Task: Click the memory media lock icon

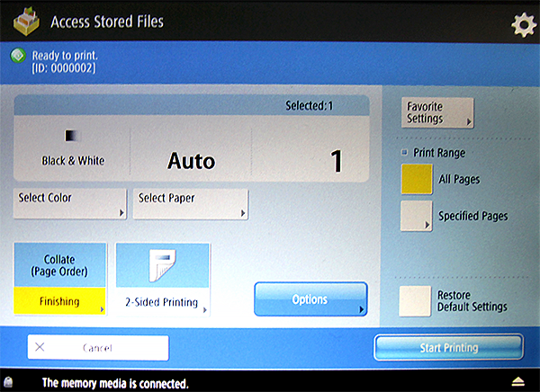Action: (x=8, y=382)
